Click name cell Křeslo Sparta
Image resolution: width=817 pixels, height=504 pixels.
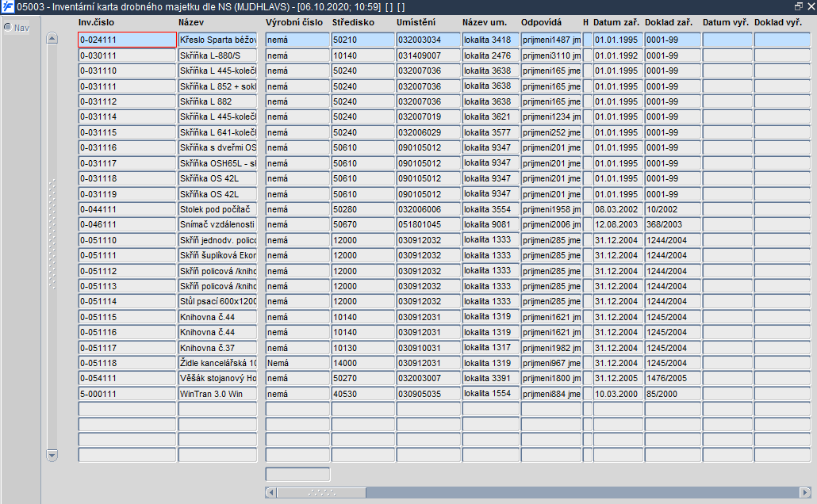pyautogui.click(x=218, y=40)
